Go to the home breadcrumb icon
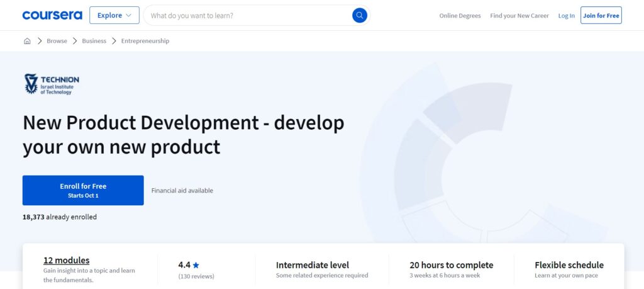Screen dimensions: 644x289 (x=27, y=41)
